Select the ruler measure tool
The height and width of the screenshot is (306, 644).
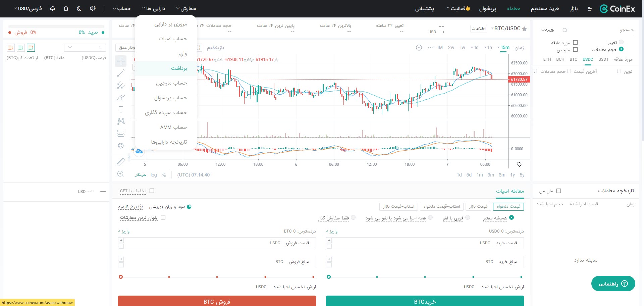click(121, 162)
